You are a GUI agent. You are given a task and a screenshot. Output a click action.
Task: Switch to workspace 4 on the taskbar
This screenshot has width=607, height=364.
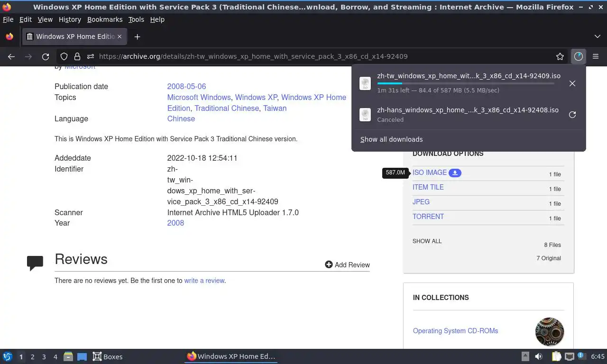pyautogui.click(x=55, y=357)
